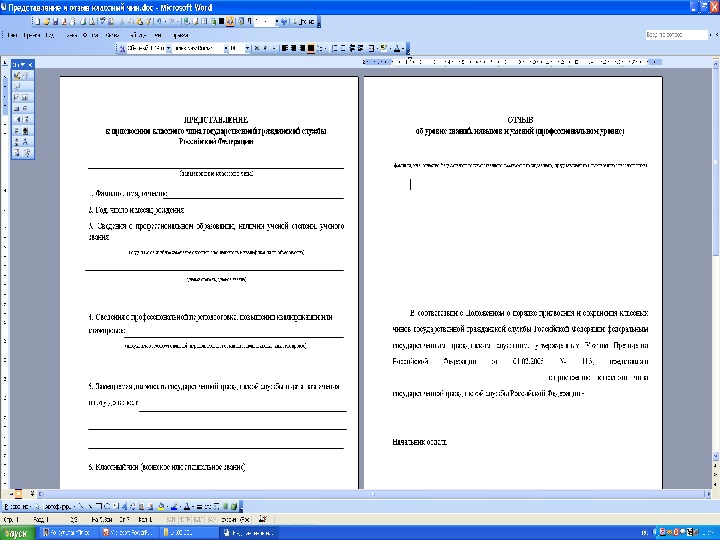Viewport: 720px width, 540px height.
Task: Print the document from Standard toolbar
Action: tap(84, 22)
